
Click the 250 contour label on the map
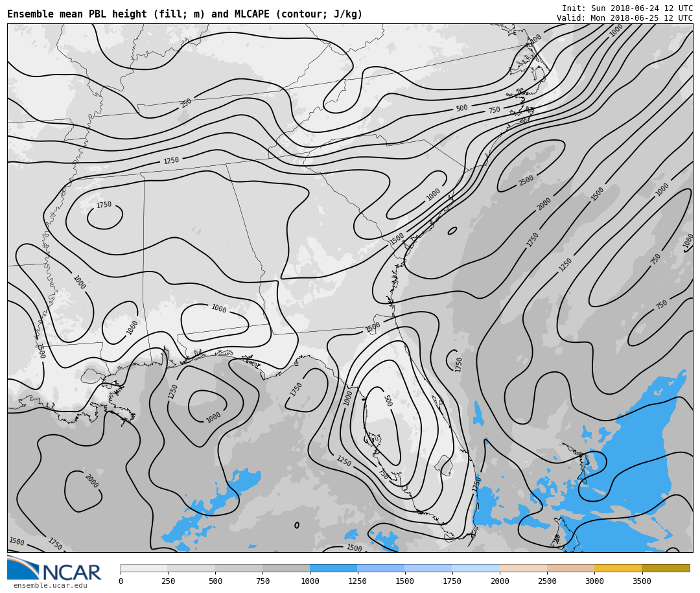(x=186, y=103)
